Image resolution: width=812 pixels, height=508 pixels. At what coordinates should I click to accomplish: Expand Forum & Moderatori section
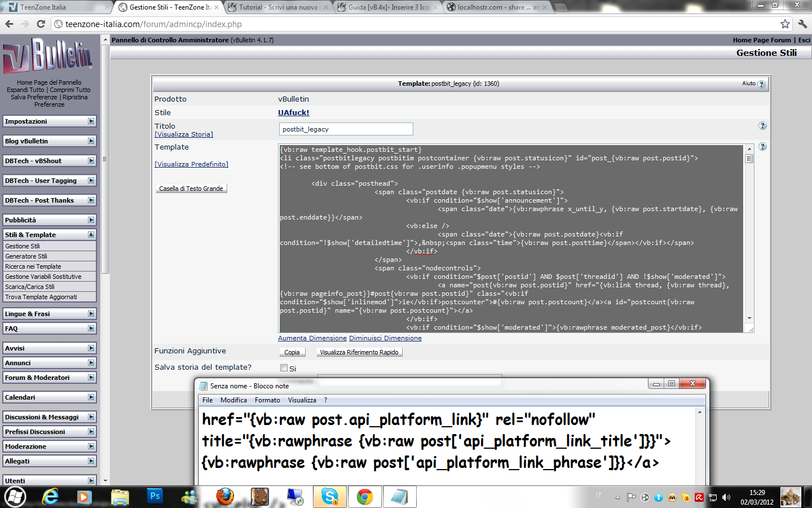tap(91, 378)
